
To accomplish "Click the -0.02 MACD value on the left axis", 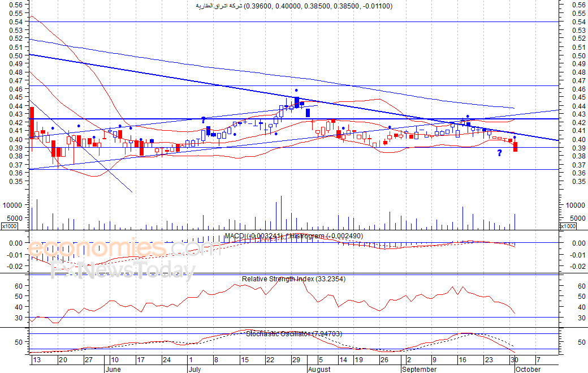I will click(x=15, y=266).
